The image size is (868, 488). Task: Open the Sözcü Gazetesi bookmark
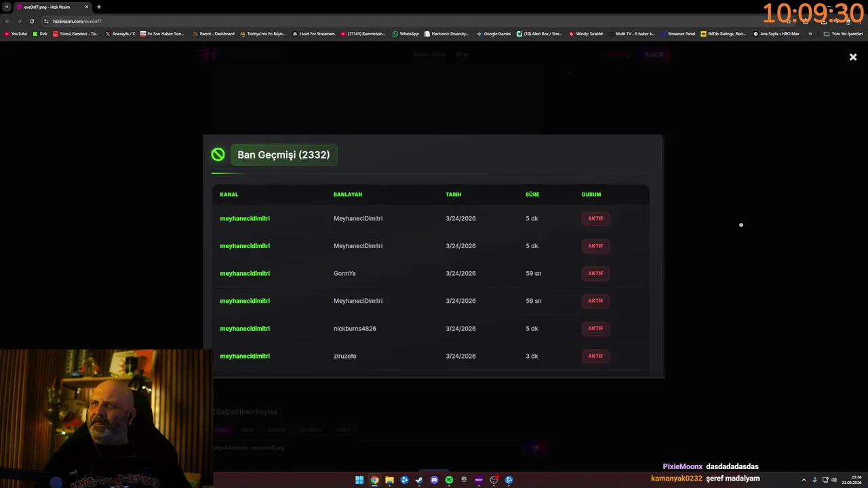pyautogui.click(x=76, y=33)
